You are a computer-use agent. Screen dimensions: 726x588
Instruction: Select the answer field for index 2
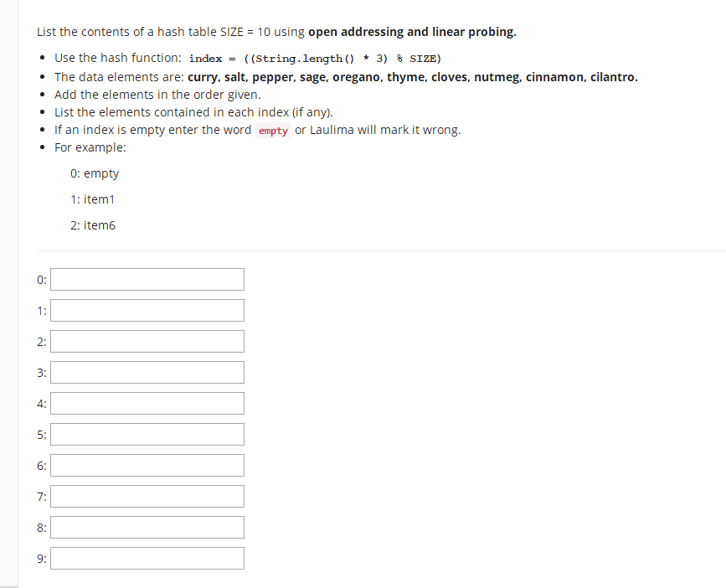tap(147, 341)
